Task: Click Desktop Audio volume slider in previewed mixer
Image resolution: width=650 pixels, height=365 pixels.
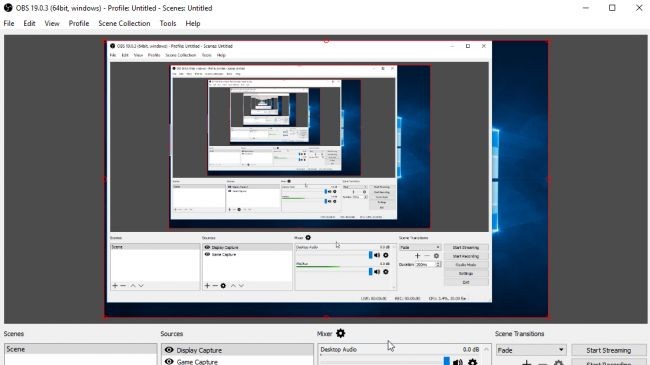Action: (x=371, y=255)
